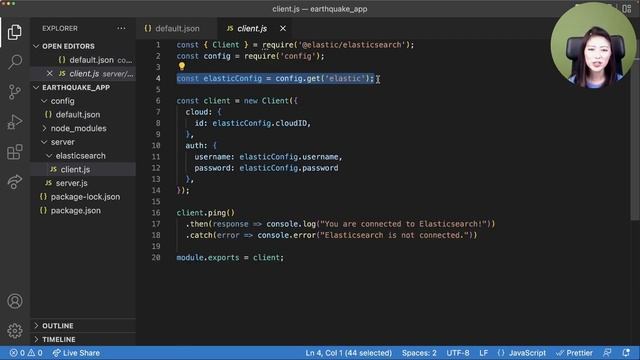Open the Live Share activity icon
Screen dimensions: 640x360
pyautogui.click(x=15, y=182)
